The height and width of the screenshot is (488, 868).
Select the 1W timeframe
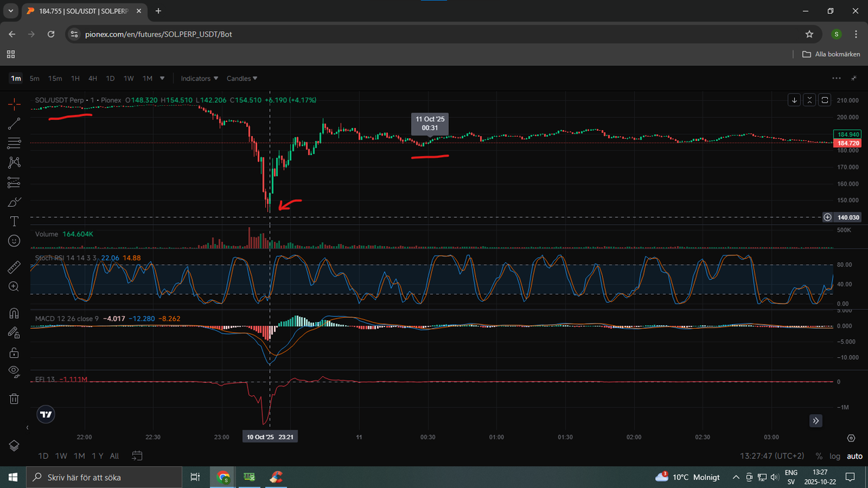(x=128, y=79)
